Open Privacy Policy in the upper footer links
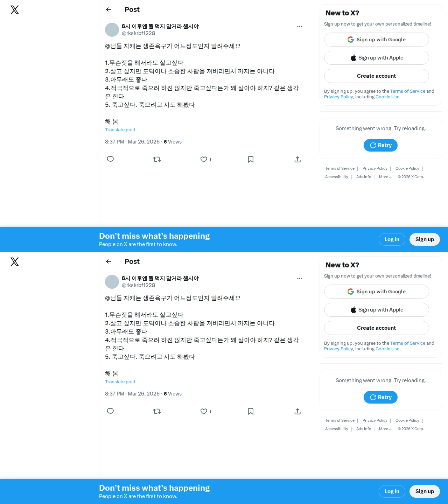The width and height of the screenshot is (448, 504). coord(375,168)
